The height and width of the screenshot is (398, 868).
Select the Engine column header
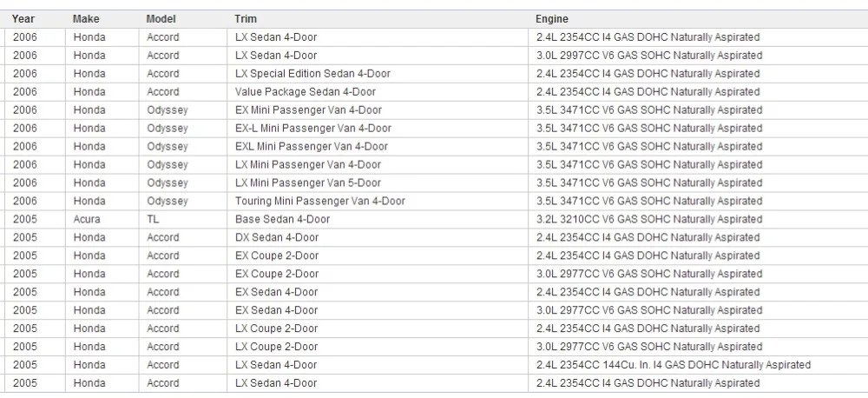tap(551, 19)
